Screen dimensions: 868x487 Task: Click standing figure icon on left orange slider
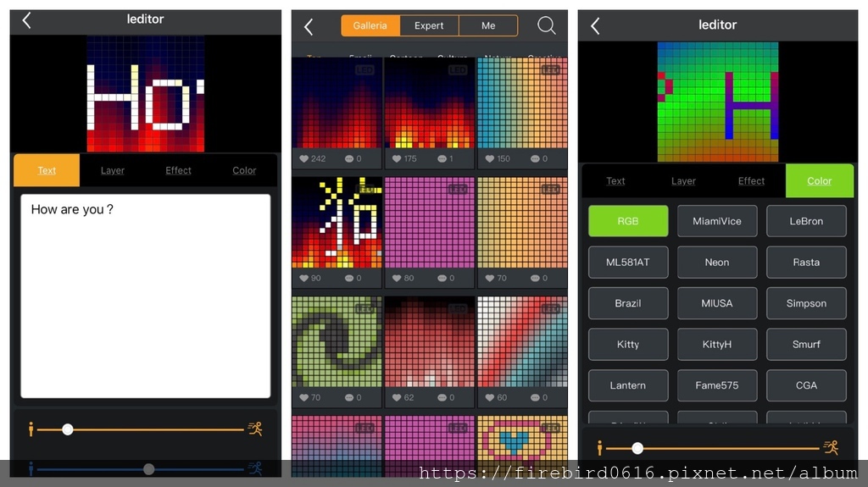click(31, 429)
